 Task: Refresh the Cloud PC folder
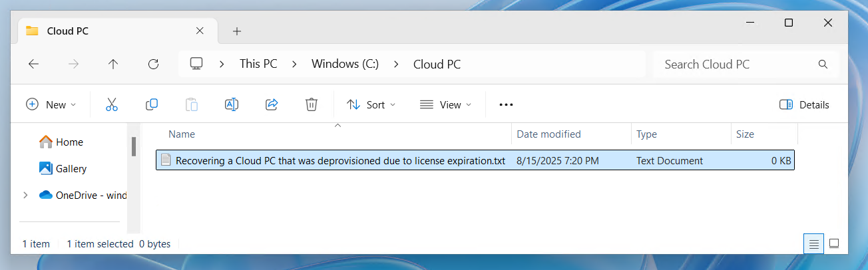[153, 65]
